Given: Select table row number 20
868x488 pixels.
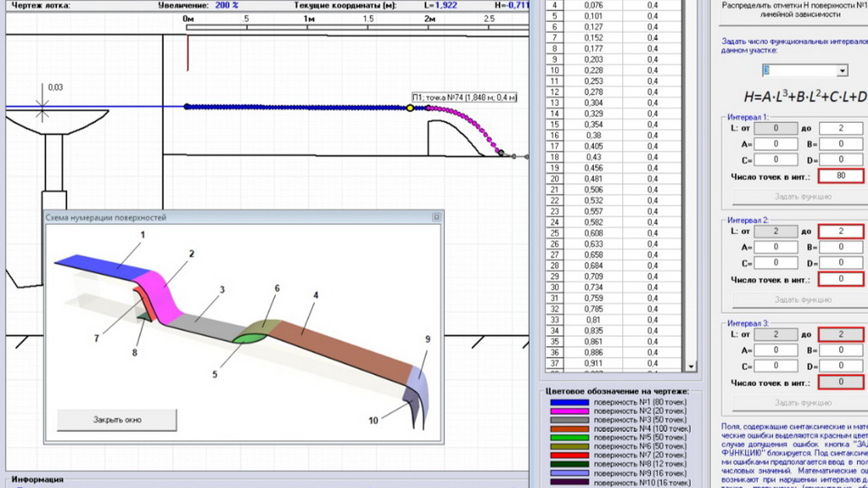Looking at the screenshot, I should [554, 179].
